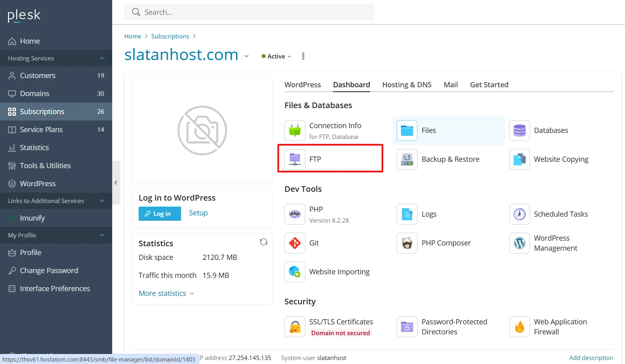
Task: Open the WordPress Management icon
Action: click(x=520, y=243)
